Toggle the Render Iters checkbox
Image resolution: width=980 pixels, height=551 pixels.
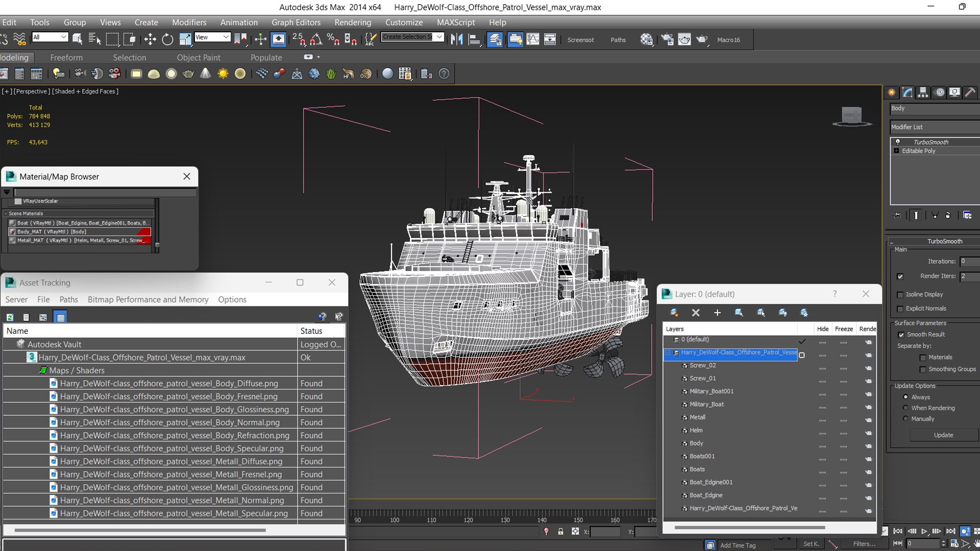900,276
